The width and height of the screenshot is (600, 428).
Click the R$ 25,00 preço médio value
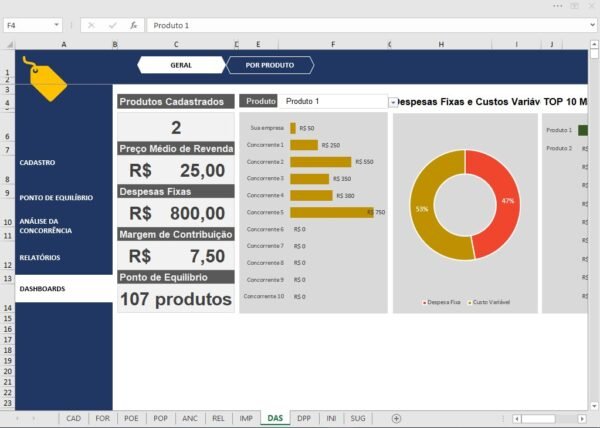(x=176, y=171)
